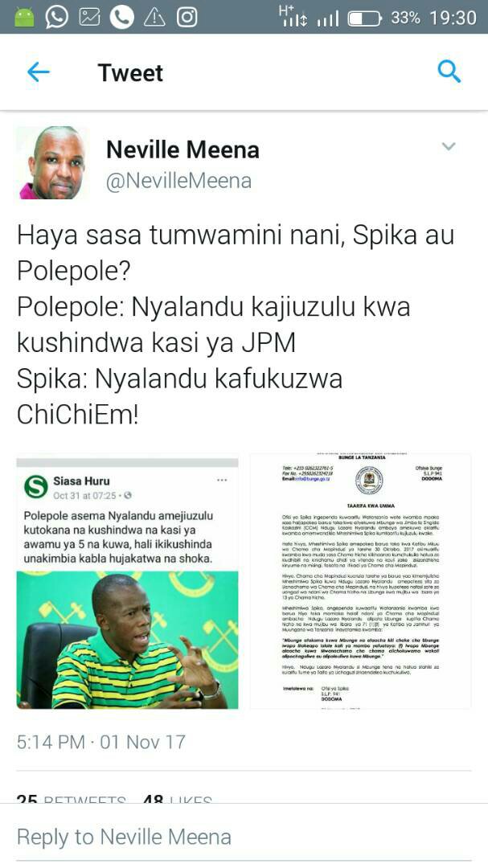
Task: Tap the warning triangle status icon
Action: (154, 18)
